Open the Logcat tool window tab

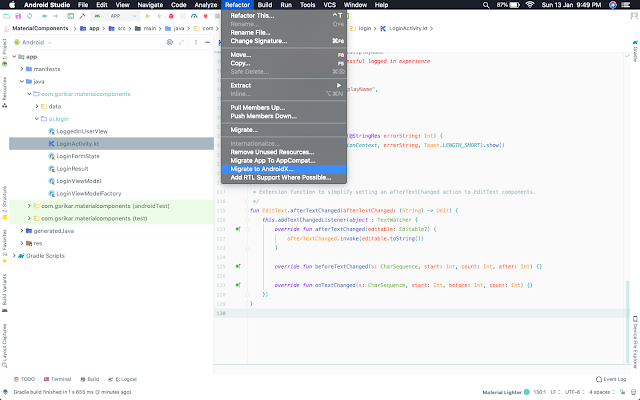tap(122, 379)
